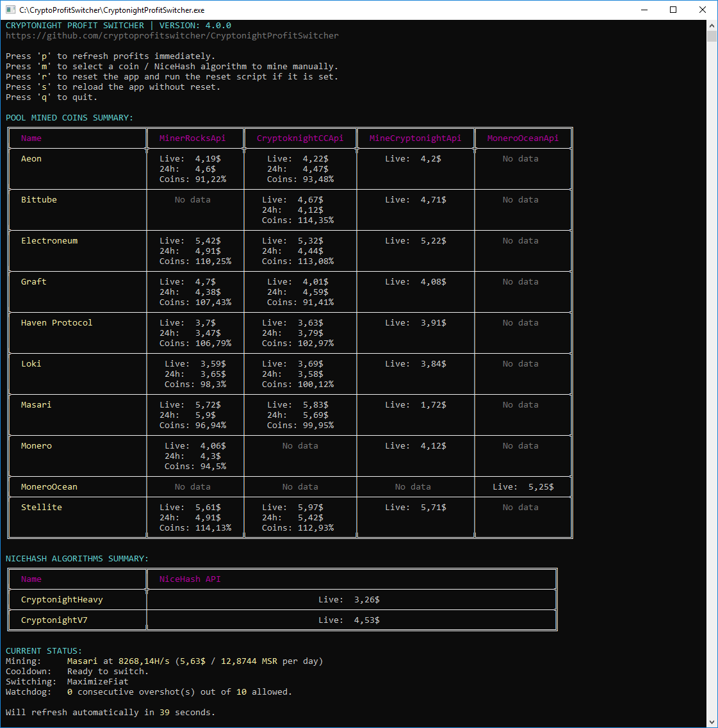
Task: Click the 'Aeon' row name
Action: pos(31,158)
